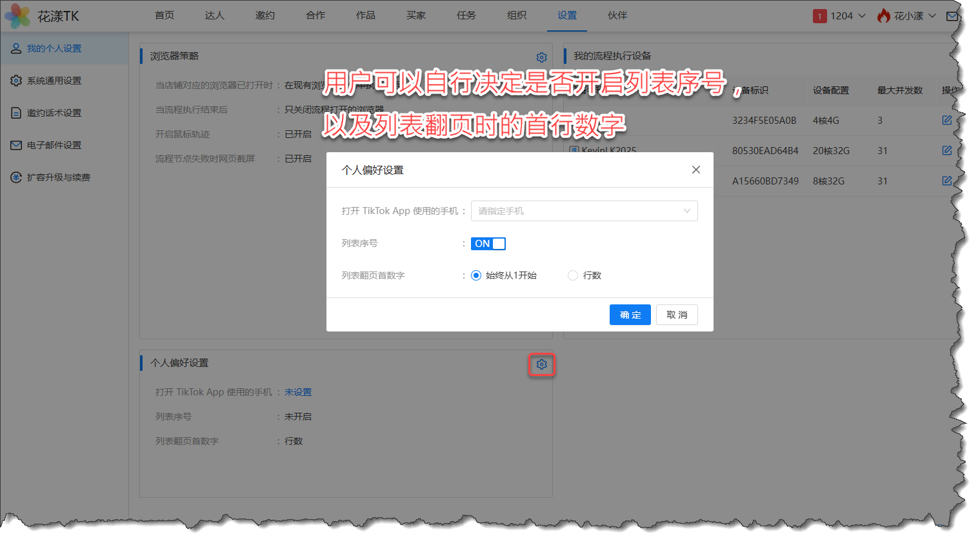Click the mail envelope icon in top bar
The width and height of the screenshot is (980, 543).
point(952,16)
